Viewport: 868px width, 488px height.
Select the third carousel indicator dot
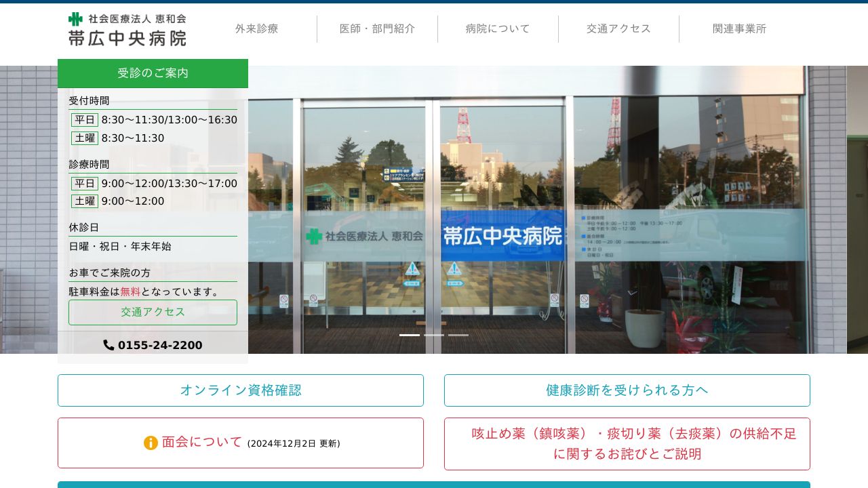[x=458, y=335]
